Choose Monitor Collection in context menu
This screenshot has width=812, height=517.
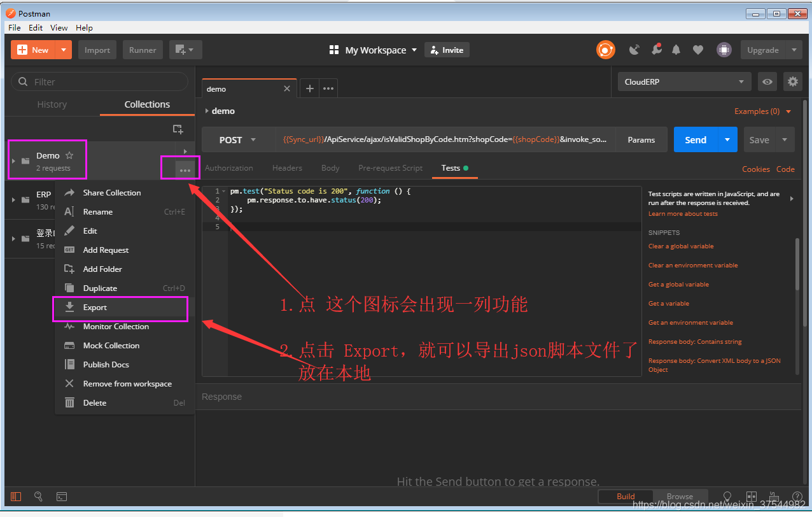point(125,327)
